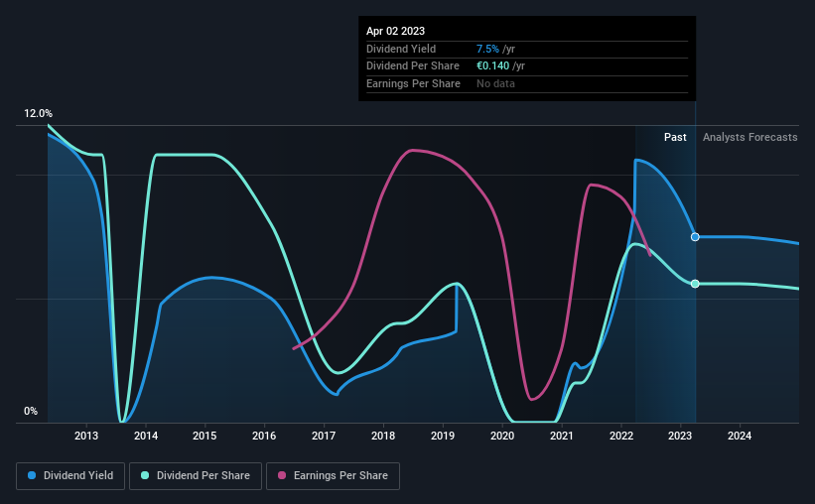Click the tooltip 'Earnings Per Share' row label
815x504 pixels.
click(413, 83)
